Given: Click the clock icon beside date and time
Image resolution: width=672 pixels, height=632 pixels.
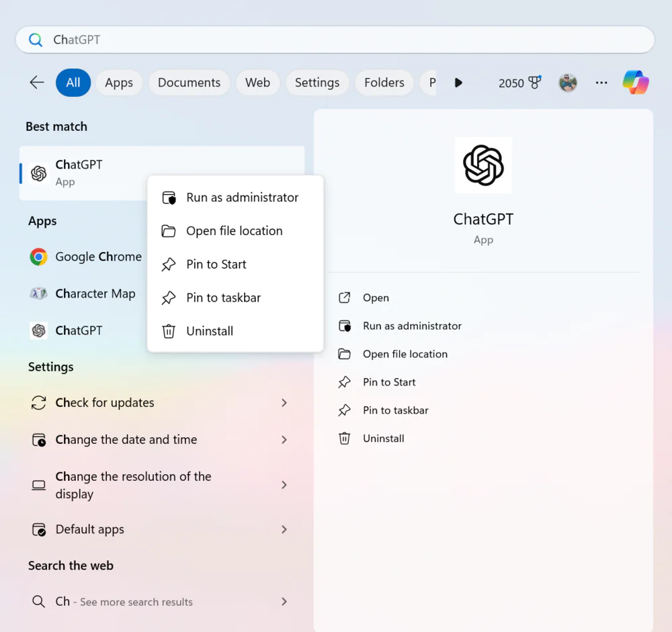Looking at the screenshot, I should [39, 440].
